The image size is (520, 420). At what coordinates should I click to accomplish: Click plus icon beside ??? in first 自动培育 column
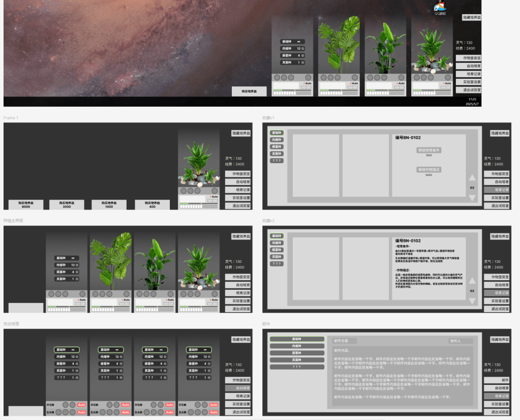click(77, 378)
